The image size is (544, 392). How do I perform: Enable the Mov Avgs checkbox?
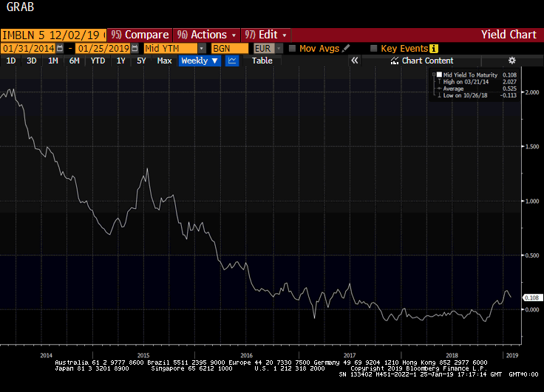(293, 48)
